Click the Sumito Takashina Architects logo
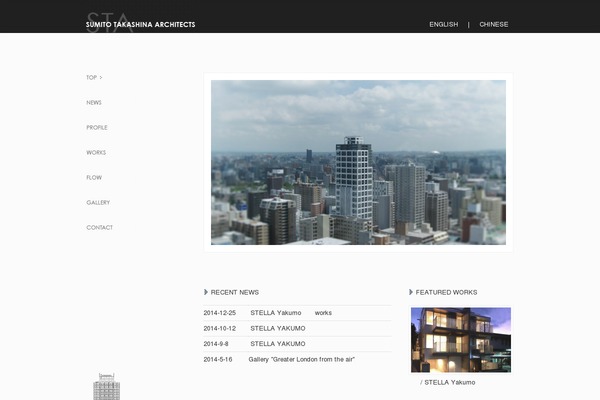 (x=140, y=23)
